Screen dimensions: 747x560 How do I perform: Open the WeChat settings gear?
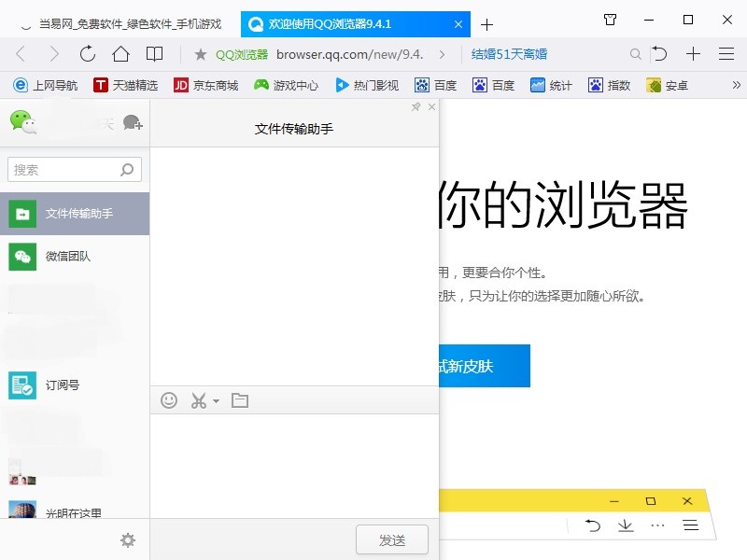(128, 539)
